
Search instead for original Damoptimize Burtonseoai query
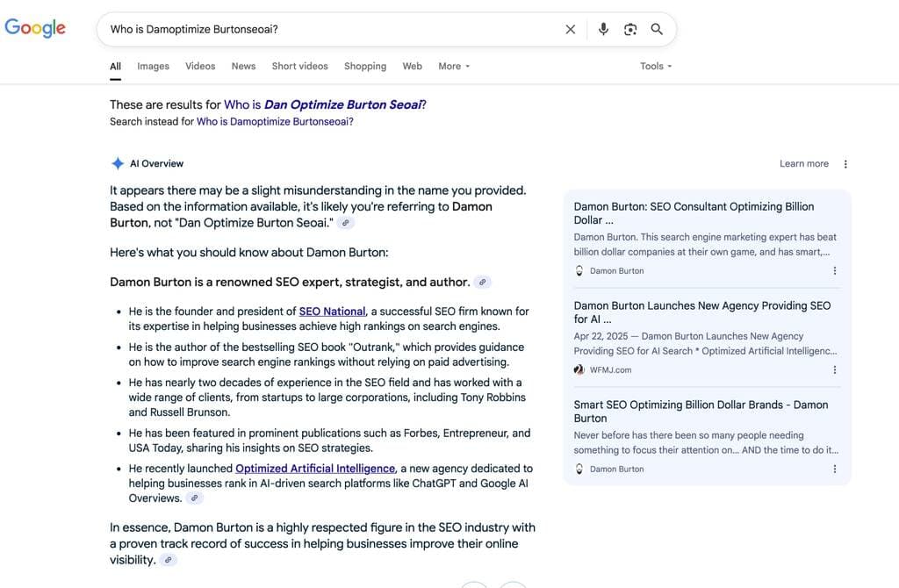(275, 122)
